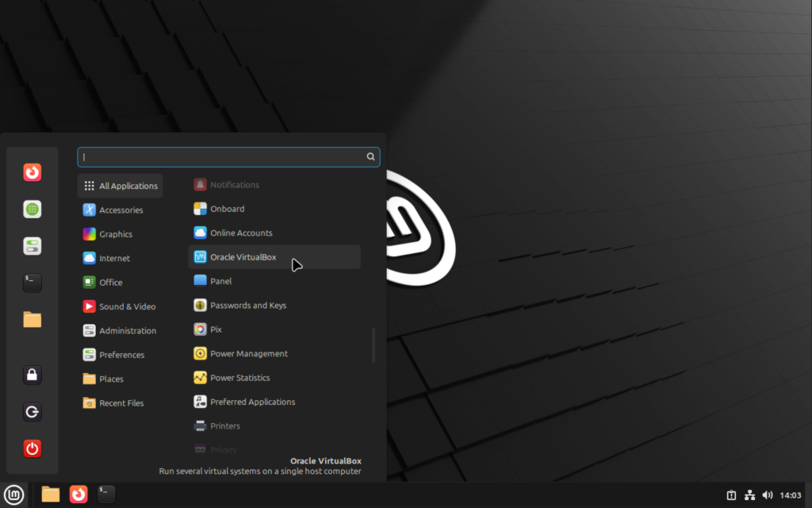Screen dimensions: 812x508
Task: Launch Firefox from the menu sidebar
Action: pyautogui.click(x=32, y=172)
